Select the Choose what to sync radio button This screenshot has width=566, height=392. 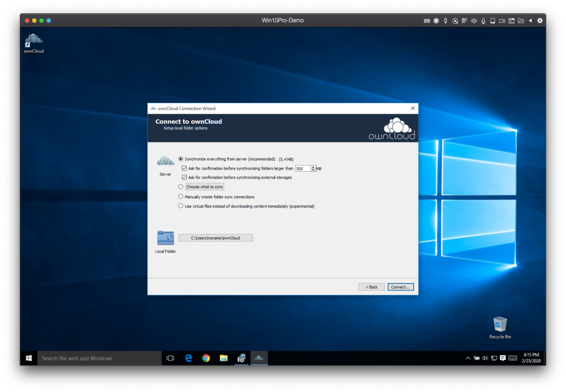181,187
